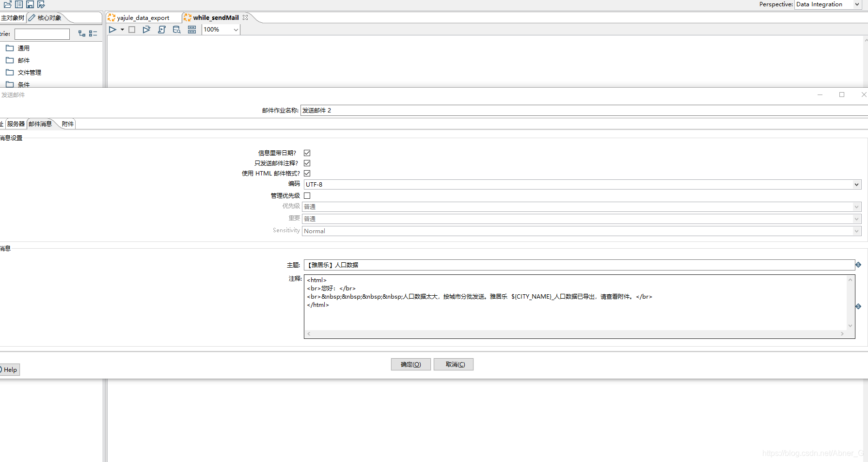
Task: Close the 发送邮件 dialog
Action: (863, 95)
